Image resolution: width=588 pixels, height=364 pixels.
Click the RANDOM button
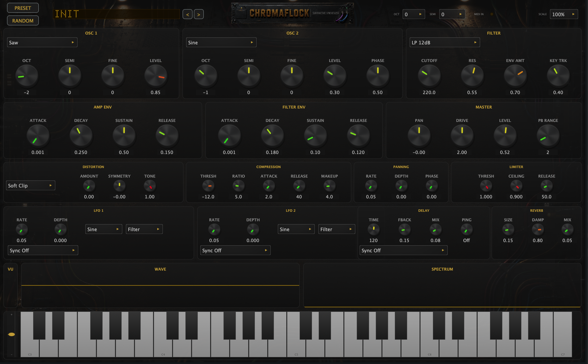click(x=23, y=20)
